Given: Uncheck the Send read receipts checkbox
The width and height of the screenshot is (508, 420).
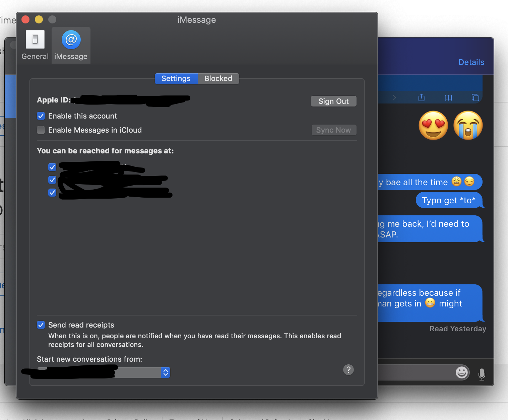Looking at the screenshot, I should coord(41,325).
